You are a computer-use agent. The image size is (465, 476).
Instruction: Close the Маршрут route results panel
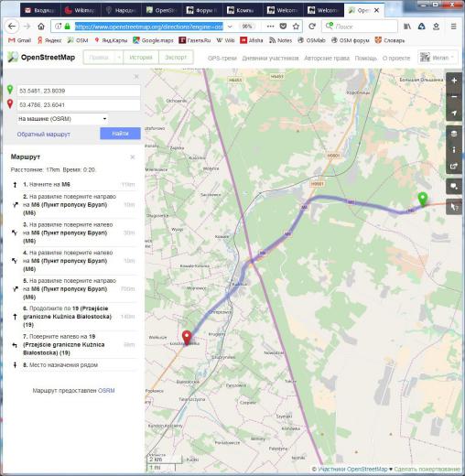coord(133,157)
